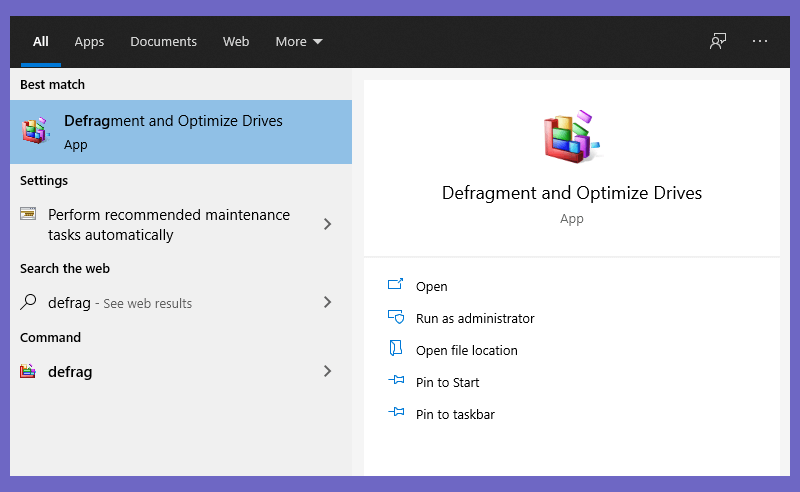Switch to the Web tab

[236, 41]
